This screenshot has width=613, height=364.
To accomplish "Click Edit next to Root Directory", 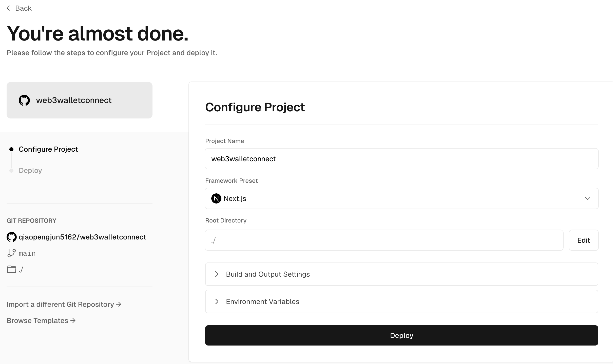I will coord(584,240).
